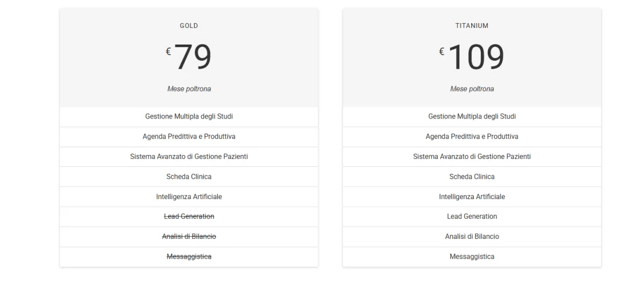
Task: Click 'Scheda Clinica' in Gold plan
Action: point(189,177)
